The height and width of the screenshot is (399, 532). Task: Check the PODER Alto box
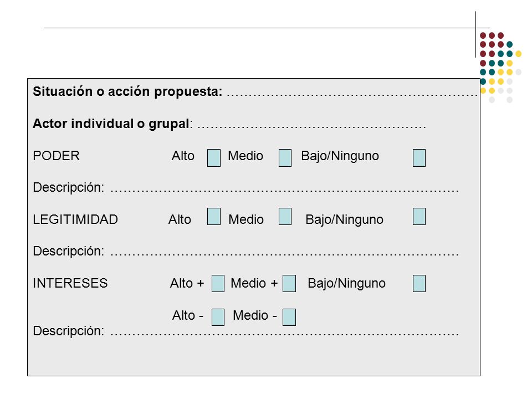214,158
